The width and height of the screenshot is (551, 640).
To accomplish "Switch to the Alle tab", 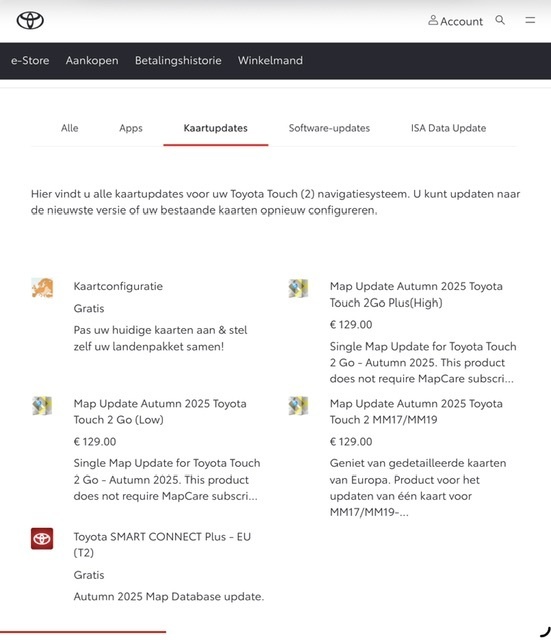I will point(70,128).
